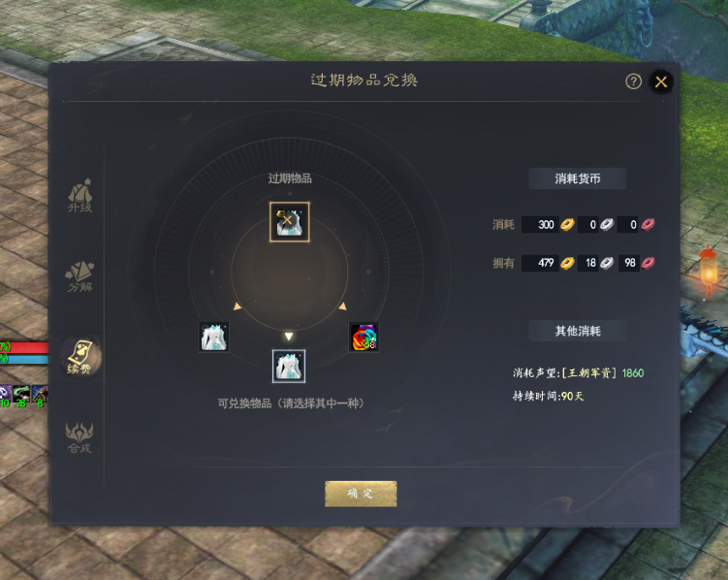The image size is (728, 580).
Task: Click the 确定 confirm button
Action: pos(361,494)
